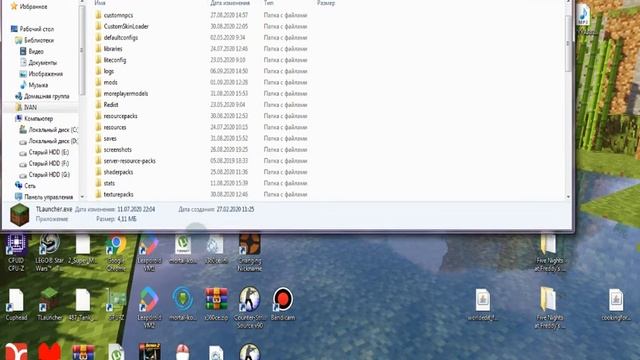
Task: Open the libraries folder
Action: coord(113,49)
